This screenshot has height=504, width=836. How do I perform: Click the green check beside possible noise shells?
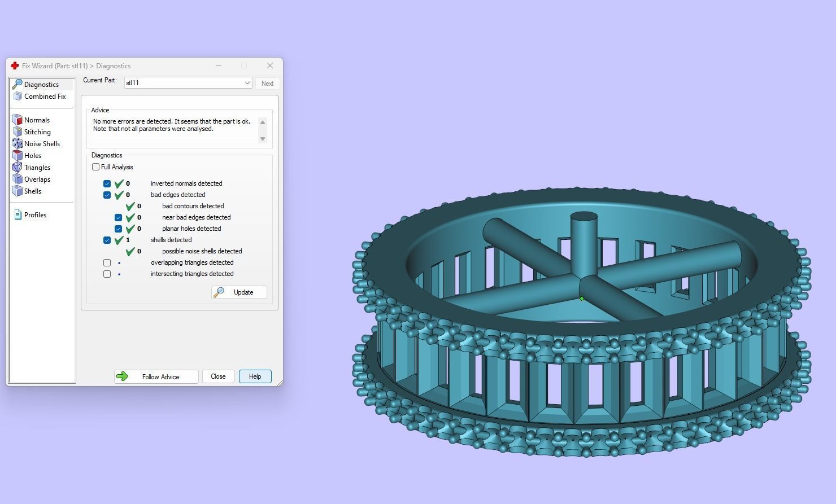[x=130, y=251]
